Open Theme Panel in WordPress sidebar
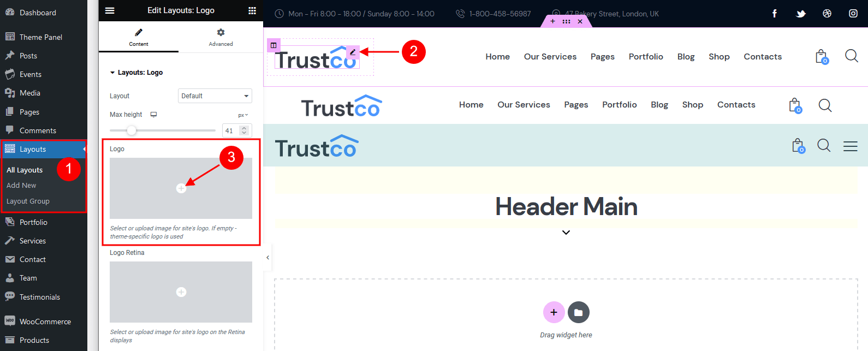Screen dimensions: 868x351 pos(41,37)
